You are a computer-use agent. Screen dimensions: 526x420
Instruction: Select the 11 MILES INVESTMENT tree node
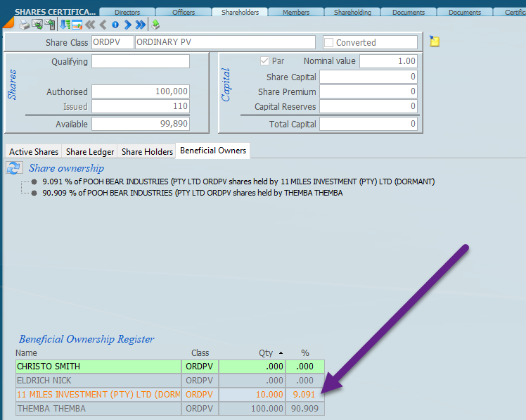pos(238,182)
